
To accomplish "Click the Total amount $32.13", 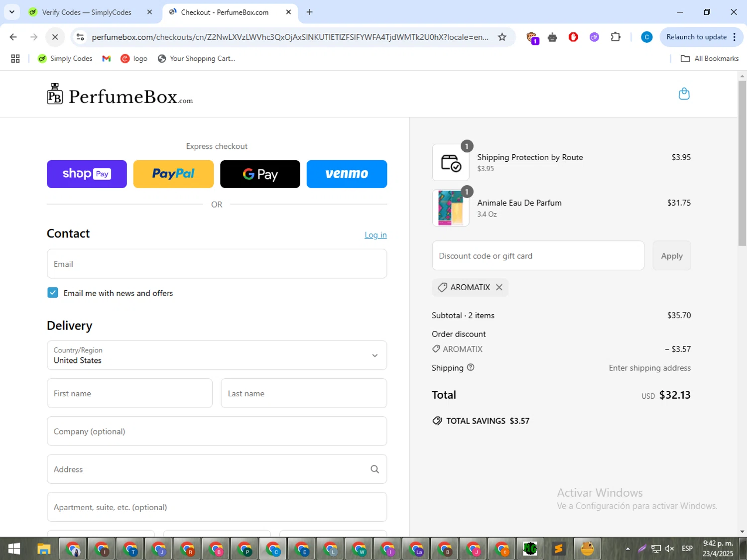I will click(675, 395).
